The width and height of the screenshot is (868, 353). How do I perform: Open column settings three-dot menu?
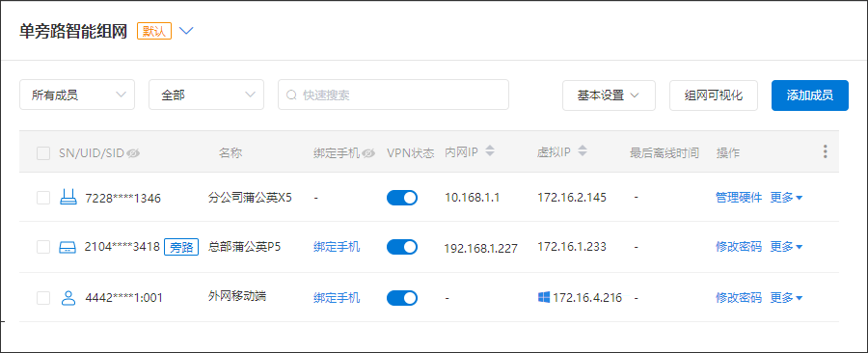pos(826,151)
